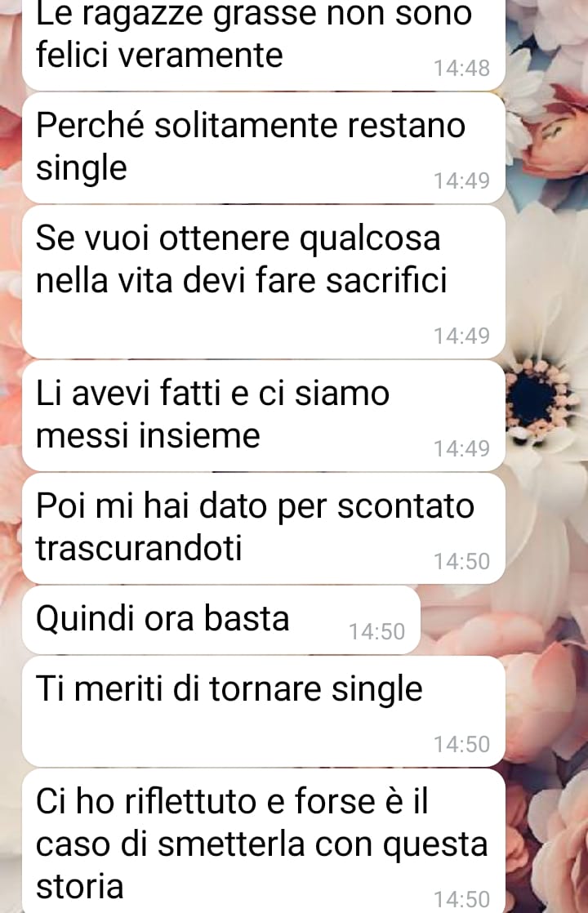Tap the "Quindi ora basta" message bubble
588x913 pixels.
221,620
